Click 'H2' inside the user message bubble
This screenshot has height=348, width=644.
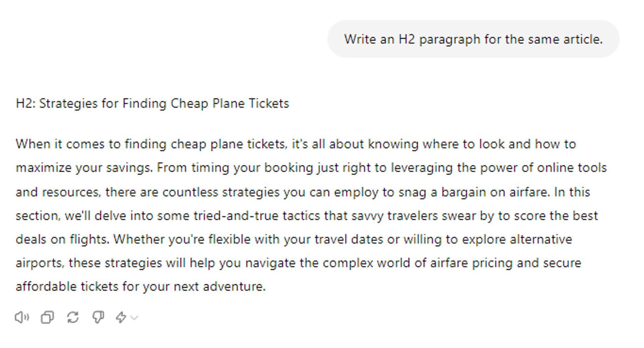pyautogui.click(x=407, y=39)
